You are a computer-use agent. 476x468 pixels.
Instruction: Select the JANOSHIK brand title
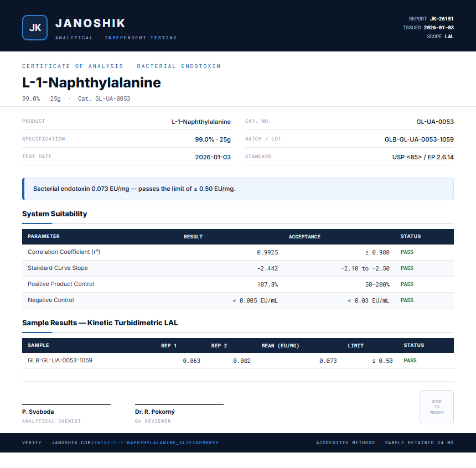90,23
